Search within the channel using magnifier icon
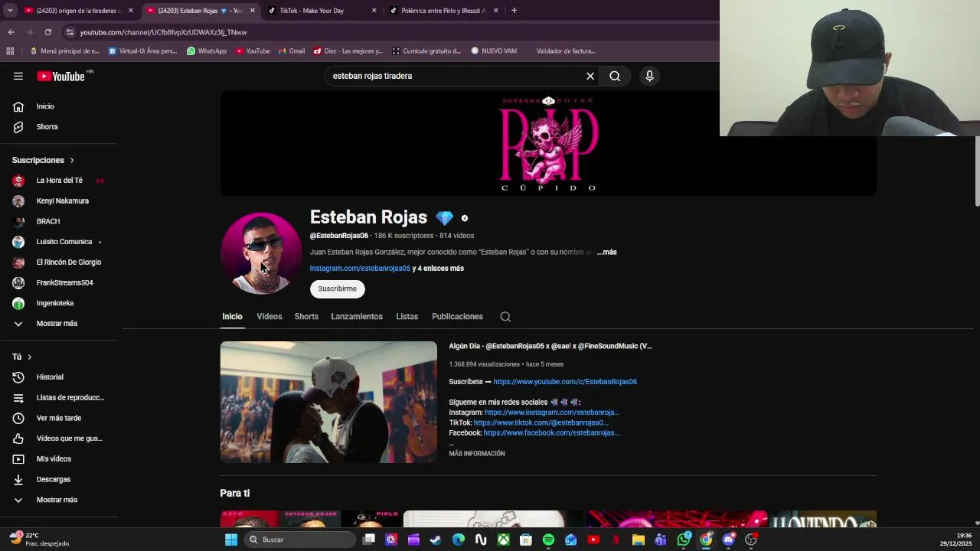 pyautogui.click(x=505, y=317)
